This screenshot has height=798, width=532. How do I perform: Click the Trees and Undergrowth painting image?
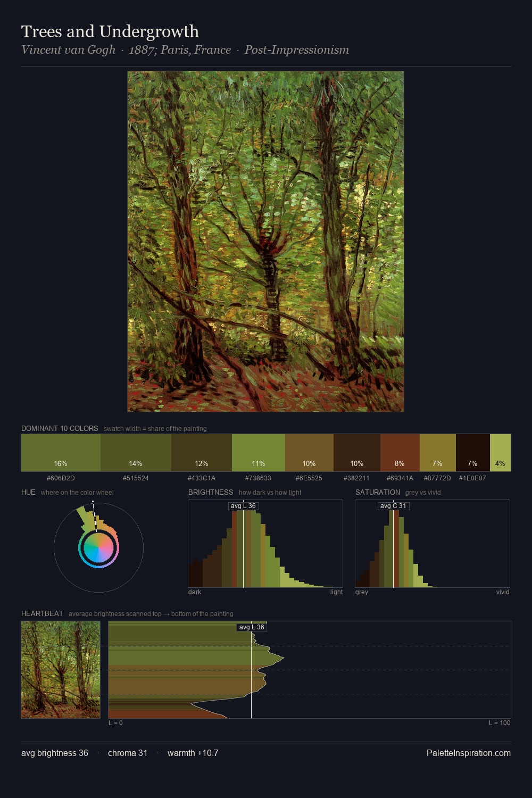click(x=265, y=242)
